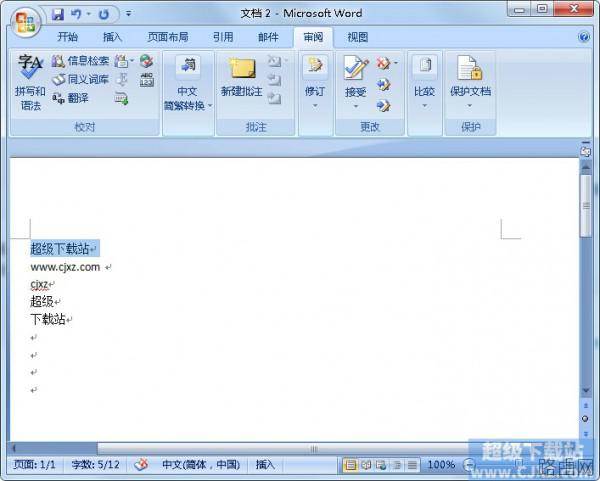Toggle 插入 insert mode indicator
Image resolution: width=600 pixels, height=481 pixels.
265,465
